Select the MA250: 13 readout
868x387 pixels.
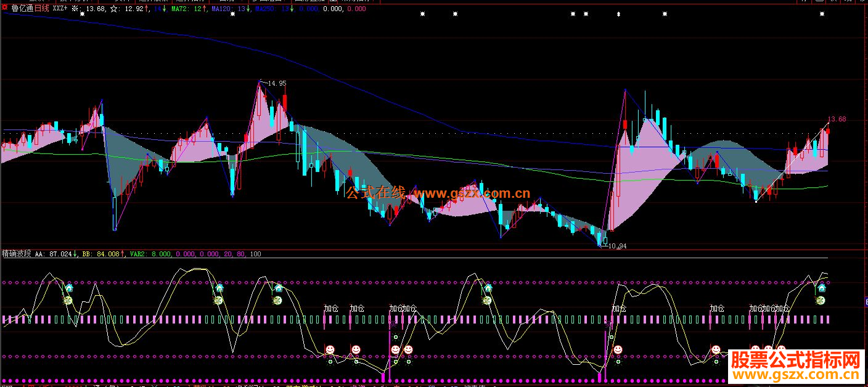coord(271,9)
